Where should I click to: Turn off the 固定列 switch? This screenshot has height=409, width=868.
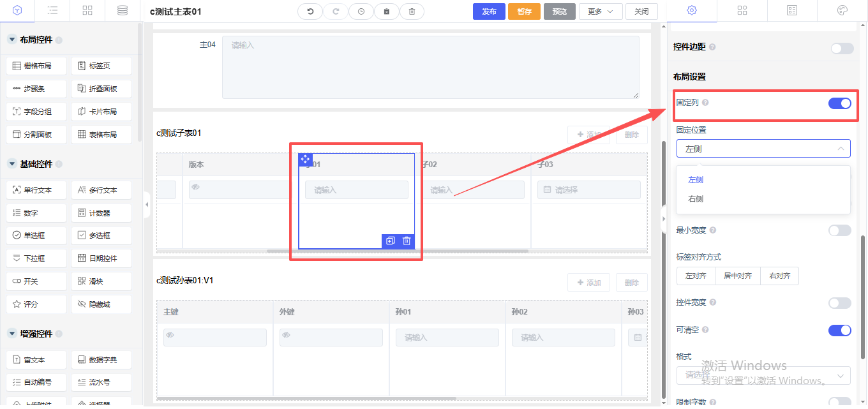click(x=839, y=103)
